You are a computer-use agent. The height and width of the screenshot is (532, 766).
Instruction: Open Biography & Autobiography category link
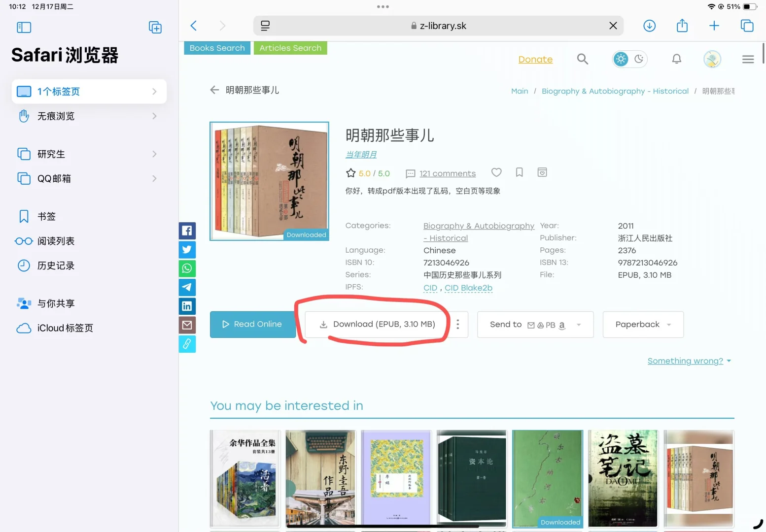click(479, 232)
